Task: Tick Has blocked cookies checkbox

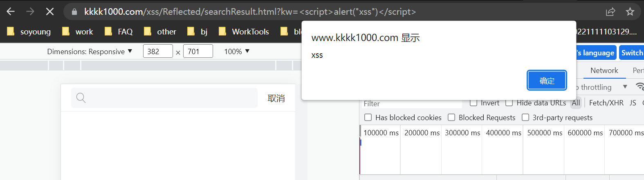Action: click(x=368, y=118)
